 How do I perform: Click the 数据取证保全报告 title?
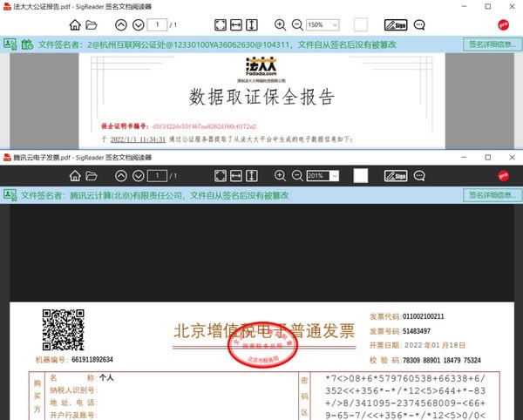(261, 97)
